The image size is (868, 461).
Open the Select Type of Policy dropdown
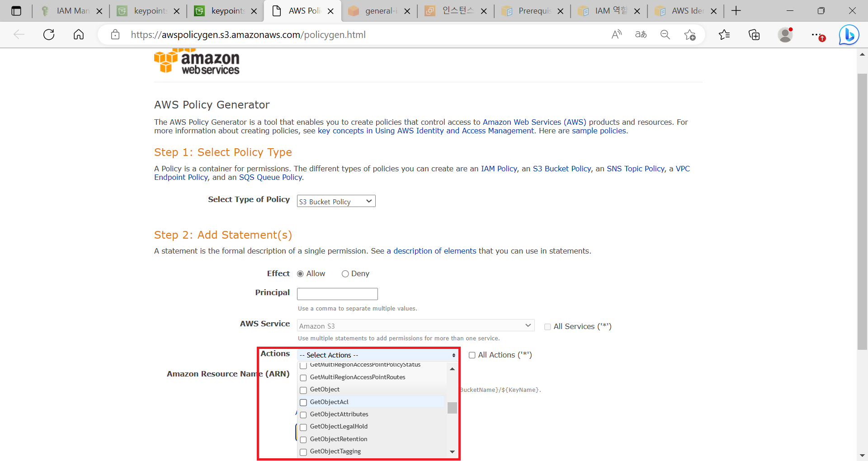pyautogui.click(x=336, y=201)
